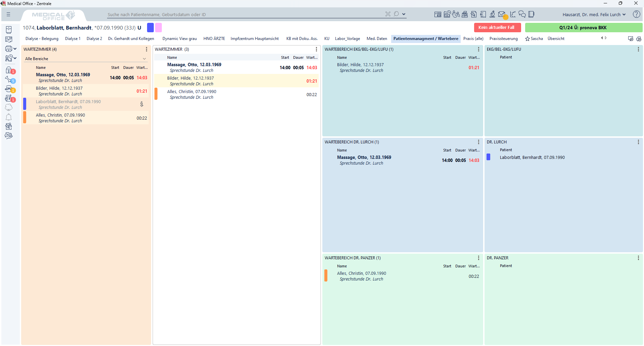The height and width of the screenshot is (346, 644).
Task: Click the statistics chart icon in toolbar
Action: click(512, 14)
